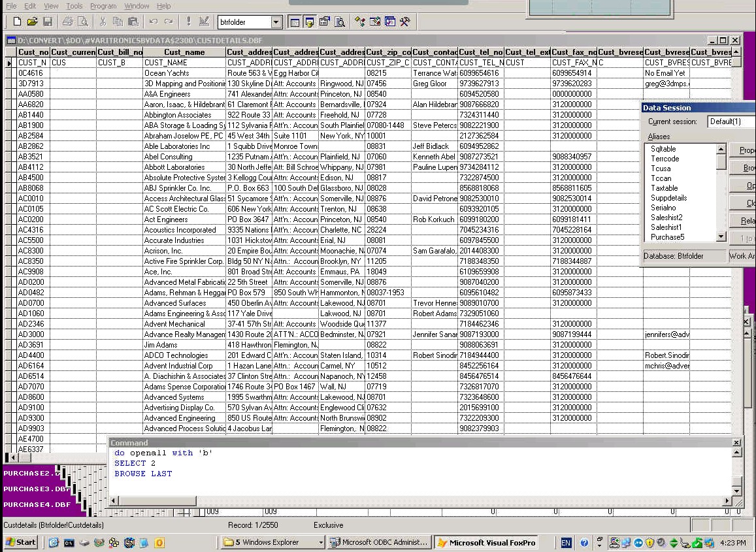Click the Aliases list scroll up arrow
756x552 pixels.
721,149
